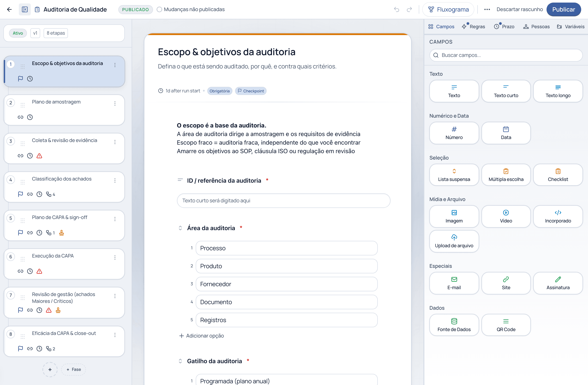
Task: Click the stamp approval icon on Plano de CAPA step
Action: click(x=62, y=233)
